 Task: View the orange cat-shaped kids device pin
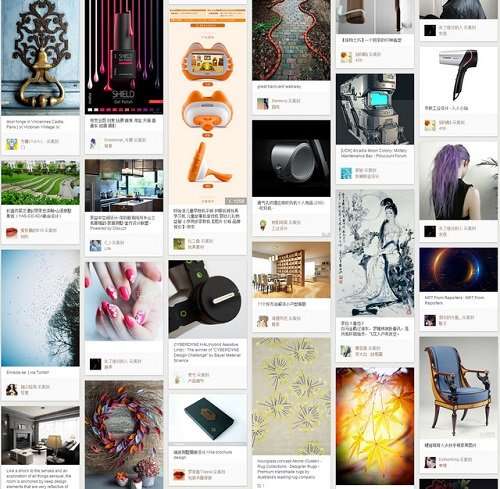tap(208, 107)
